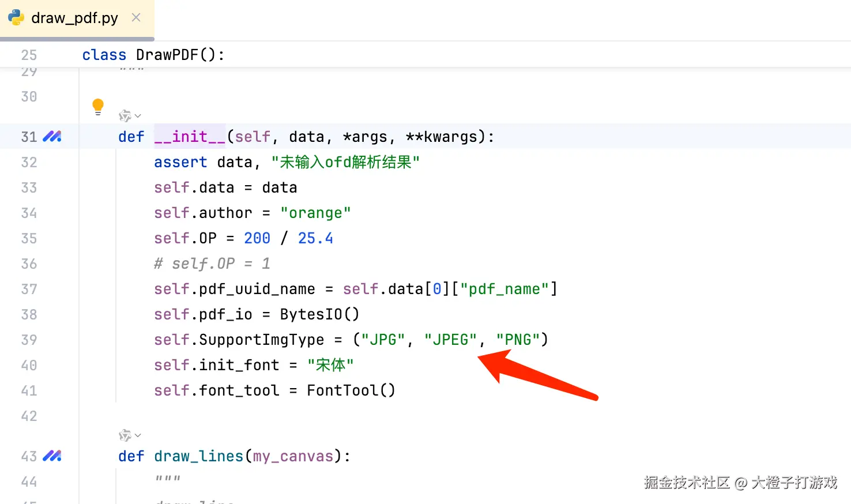
Task: Click pdf_uuid_name attribute on line 37
Action: coord(257,289)
